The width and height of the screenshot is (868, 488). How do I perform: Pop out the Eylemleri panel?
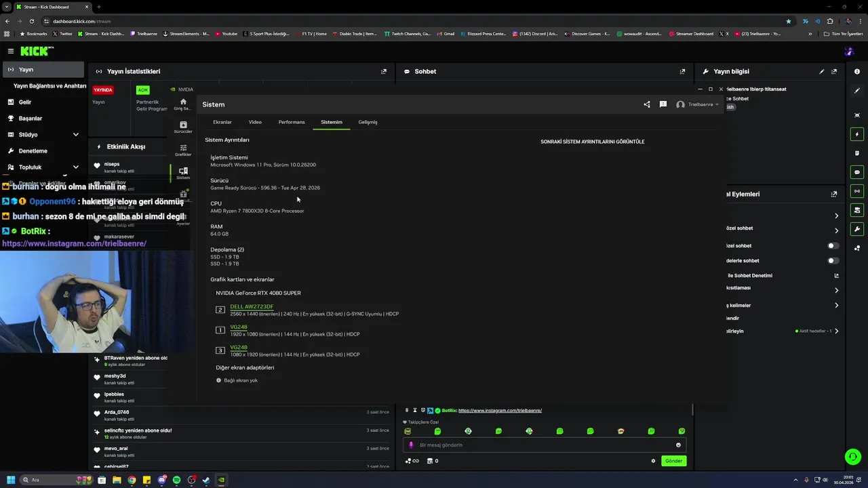[x=834, y=194]
